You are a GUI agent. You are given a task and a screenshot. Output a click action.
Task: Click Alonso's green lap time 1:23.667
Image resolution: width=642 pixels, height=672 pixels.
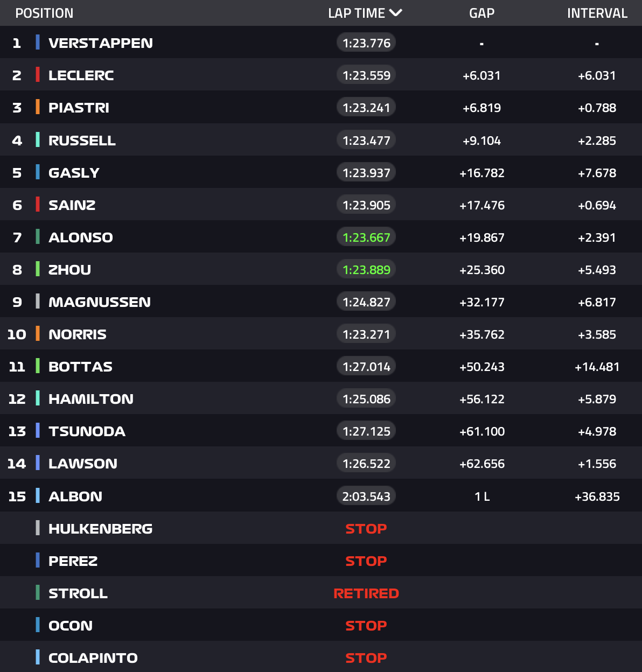click(366, 237)
